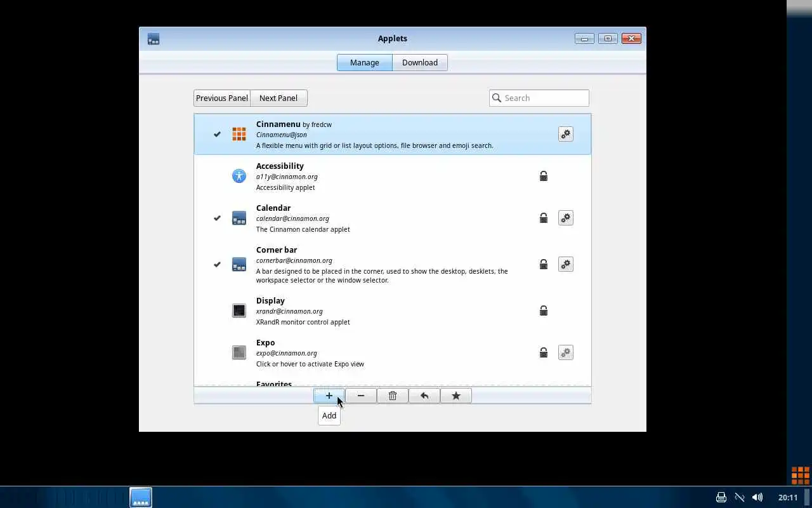Open Expo applet settings gear
812x508 pixels.
[x=565, y=352]
